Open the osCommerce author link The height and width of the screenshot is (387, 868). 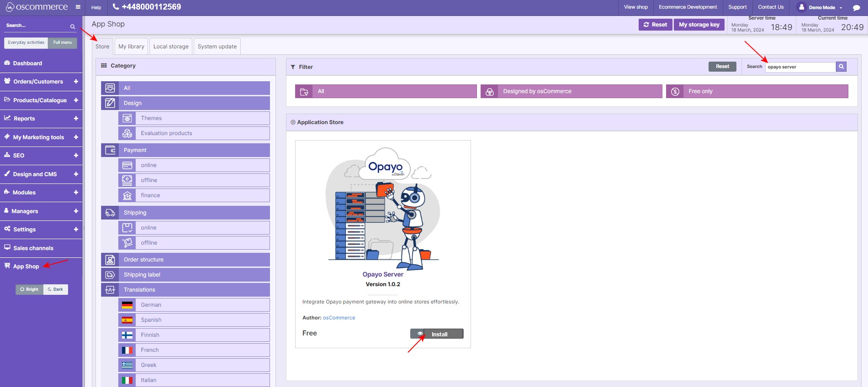tap(339, 318)
